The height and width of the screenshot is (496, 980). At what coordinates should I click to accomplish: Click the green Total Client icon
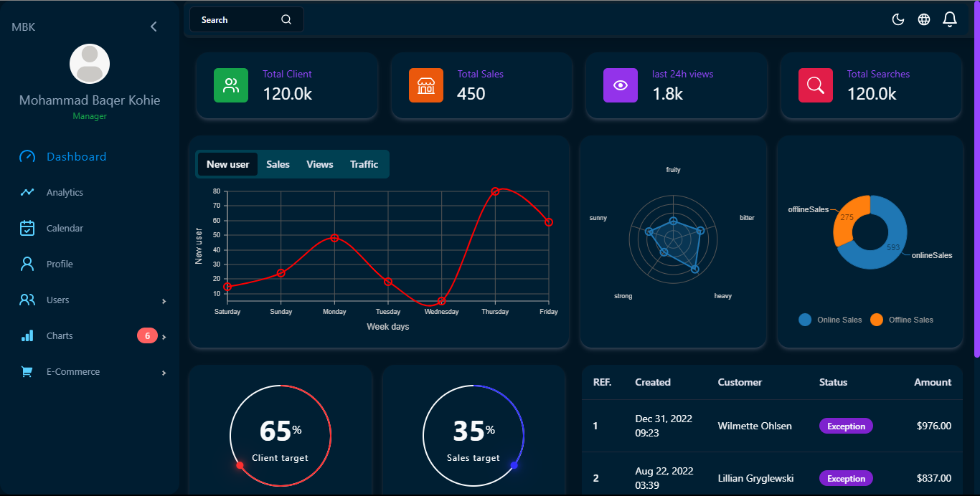coord(231,85)
